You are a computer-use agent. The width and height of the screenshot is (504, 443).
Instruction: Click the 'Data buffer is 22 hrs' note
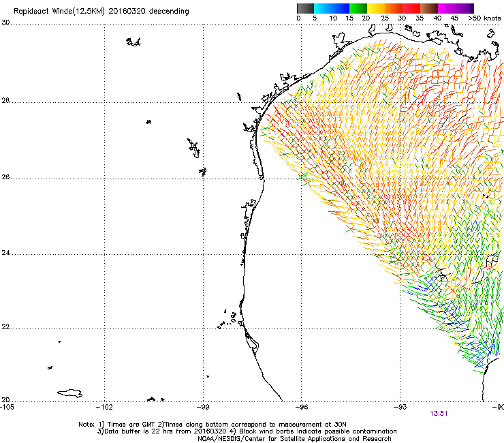(247, 431)
